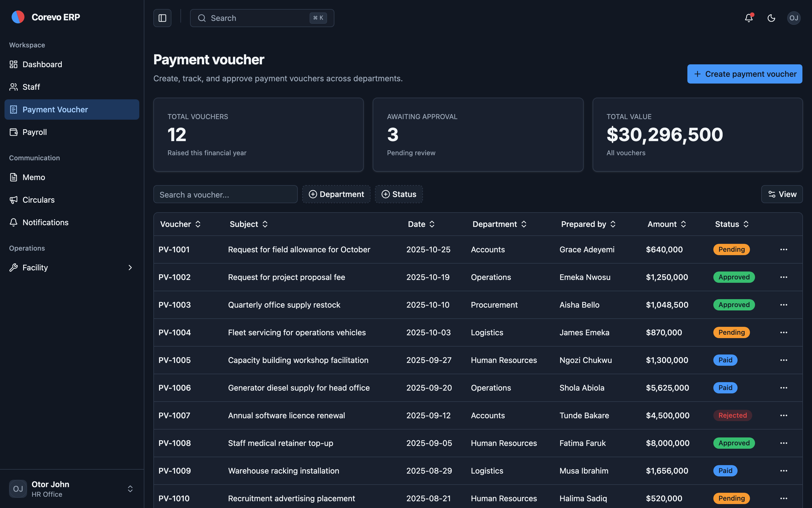Viewport: 812px width, 508px height.
Task: Click the Total Vouchers card
Action: coord(258,135)
